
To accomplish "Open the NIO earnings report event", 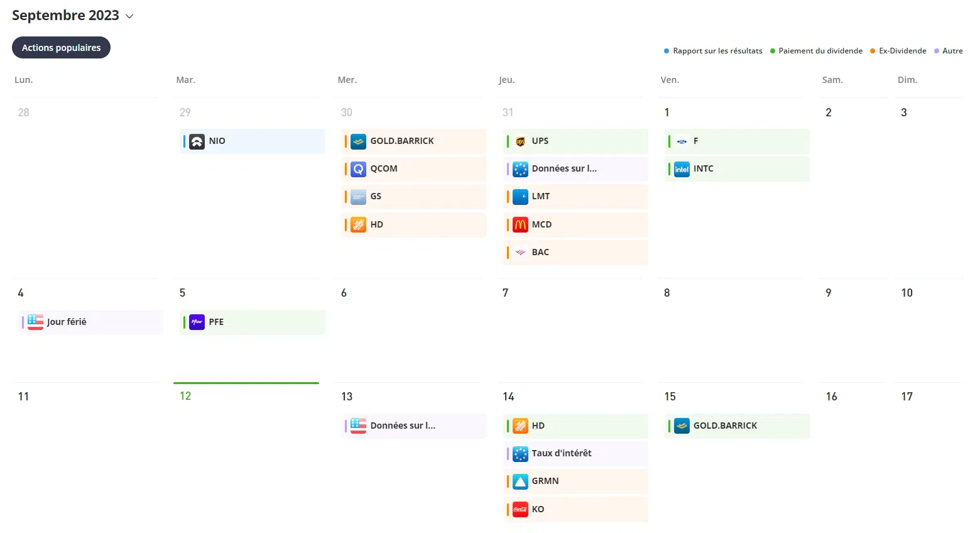I will pos(253,141).
